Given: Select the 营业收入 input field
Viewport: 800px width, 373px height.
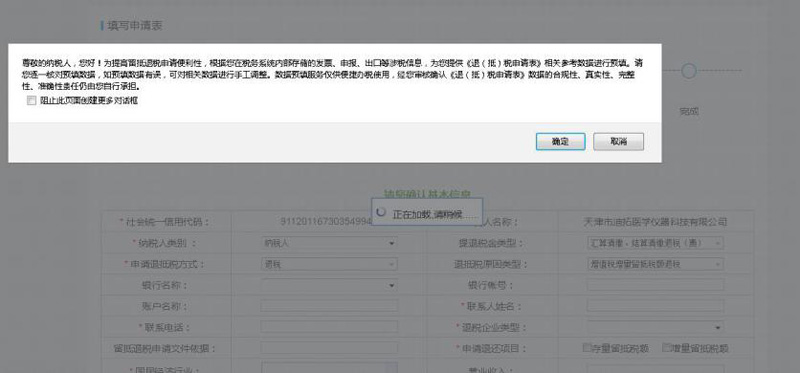Looking at the screenshot, I should click(x=655, y=368).
